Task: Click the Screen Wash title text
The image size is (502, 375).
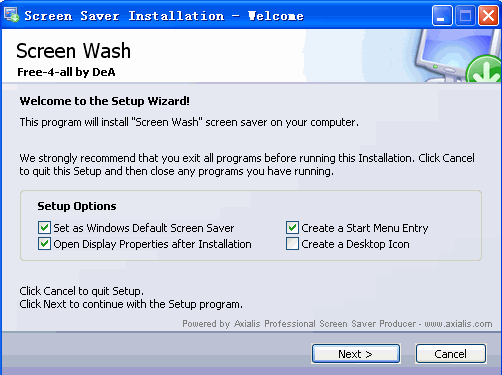Action: (x=73, y=51)
